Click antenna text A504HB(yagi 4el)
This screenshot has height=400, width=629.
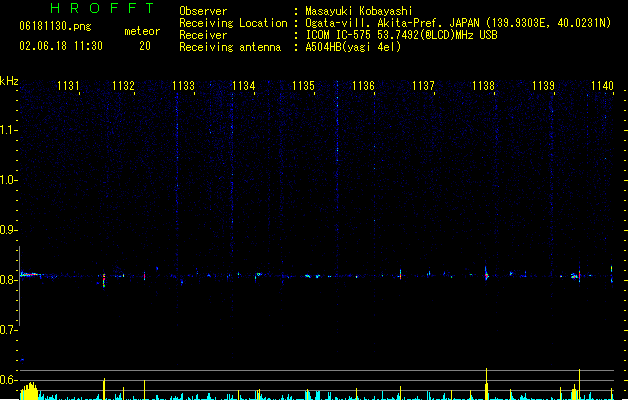[353, 47]
